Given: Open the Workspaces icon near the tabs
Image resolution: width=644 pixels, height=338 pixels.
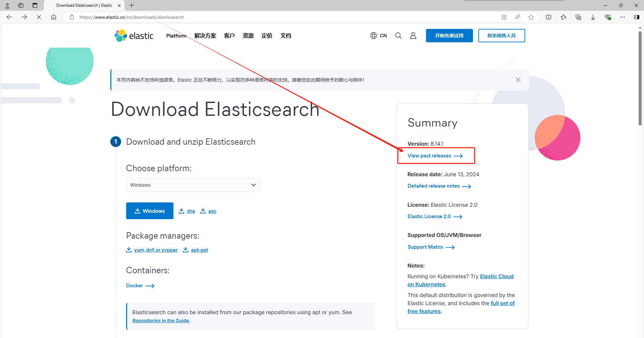Looking at the screenshot, I should (x=21, y=5).
